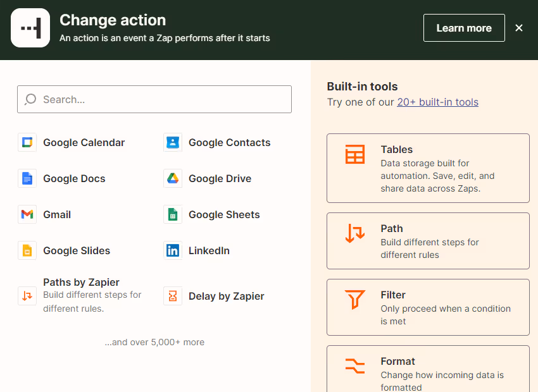
Task: Open the 20+ built-in tools link
Action: (x=437, y=102)
